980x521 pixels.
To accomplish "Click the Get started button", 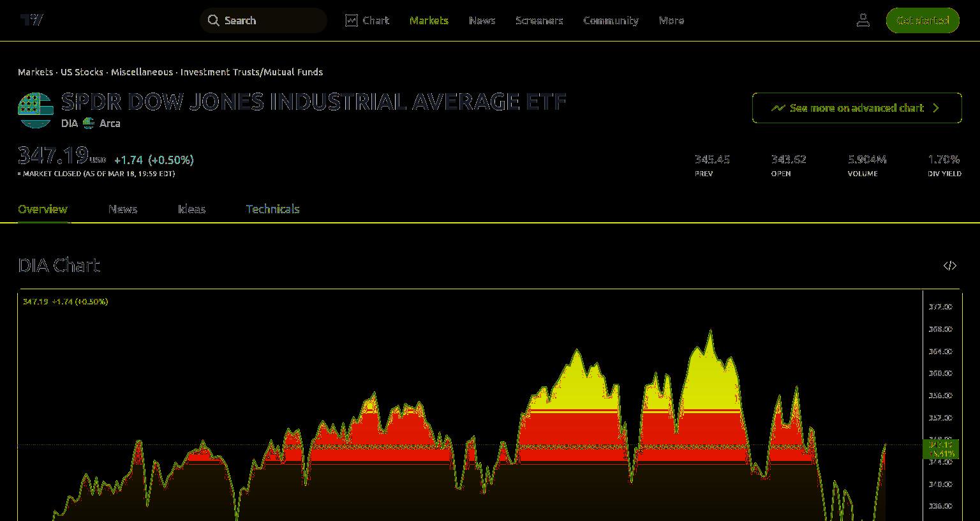I will (x=923, y=20).
